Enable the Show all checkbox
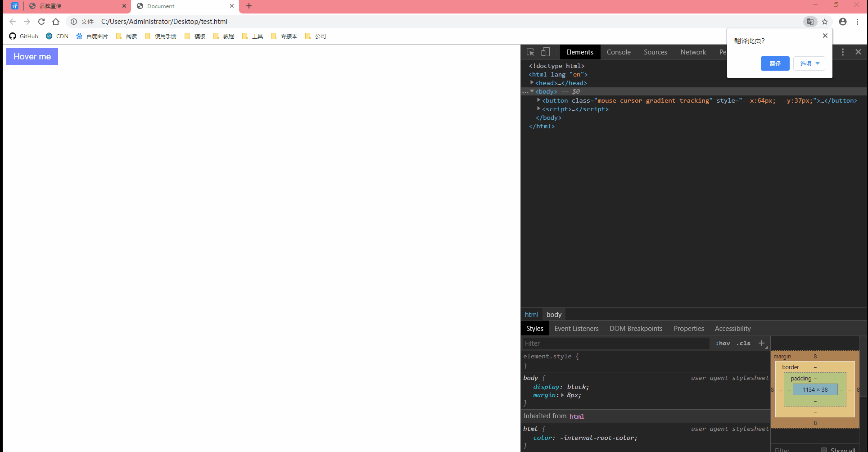868x452 pixels. click(824, 450)
